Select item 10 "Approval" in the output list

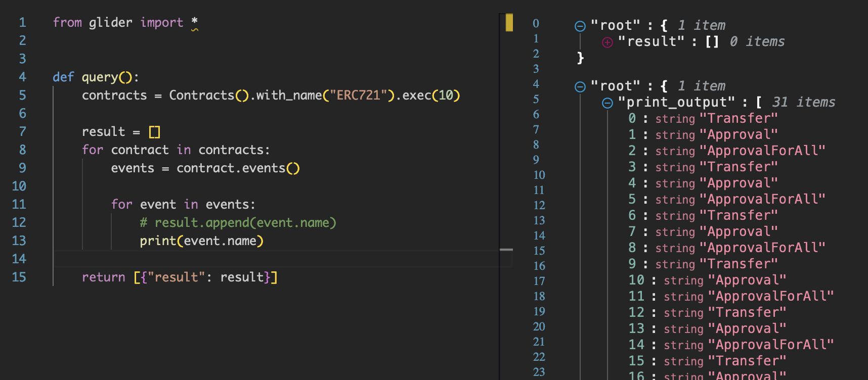pyautogui.click(x=747, y=280)
